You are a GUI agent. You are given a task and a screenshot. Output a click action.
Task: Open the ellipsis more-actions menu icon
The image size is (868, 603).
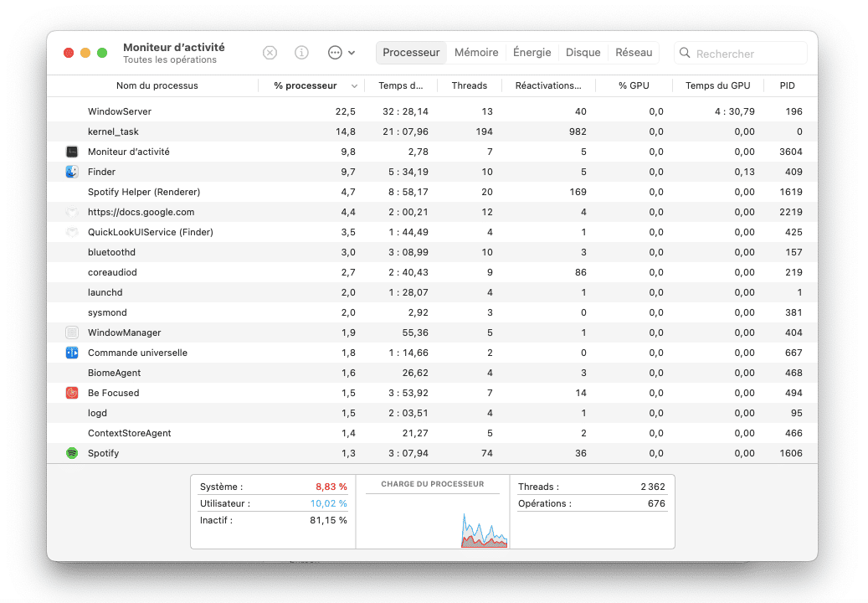(335, 53)
